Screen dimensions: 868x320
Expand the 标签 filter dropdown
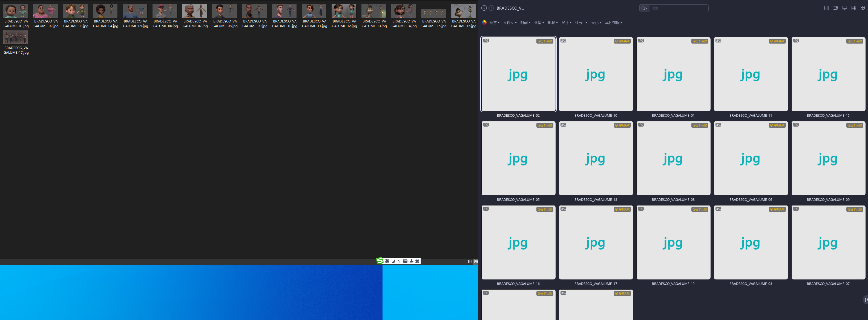tap(494, 23)
